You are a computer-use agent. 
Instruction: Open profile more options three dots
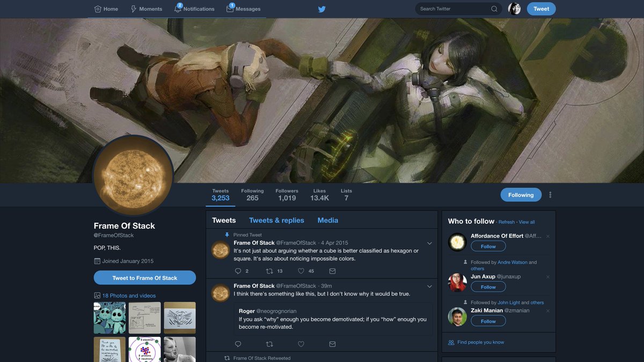coord(550,195)
